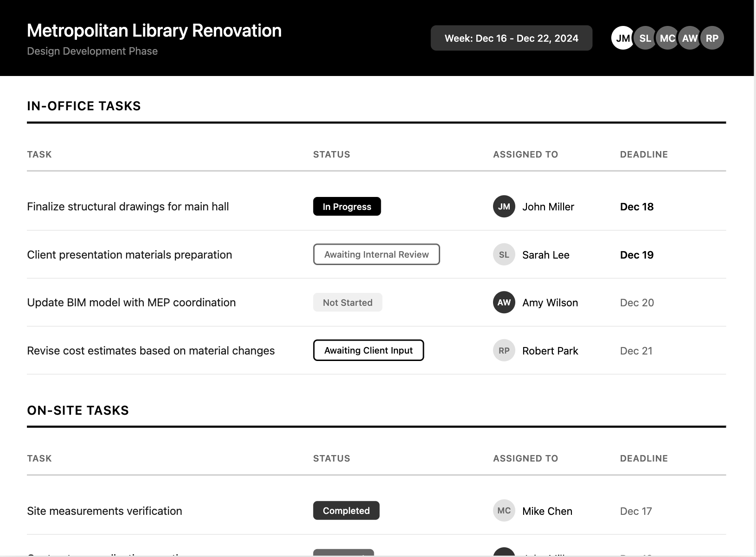Click the Not Started status badge
The height and width of the screenshot is (557, 756).
[347, 302]
